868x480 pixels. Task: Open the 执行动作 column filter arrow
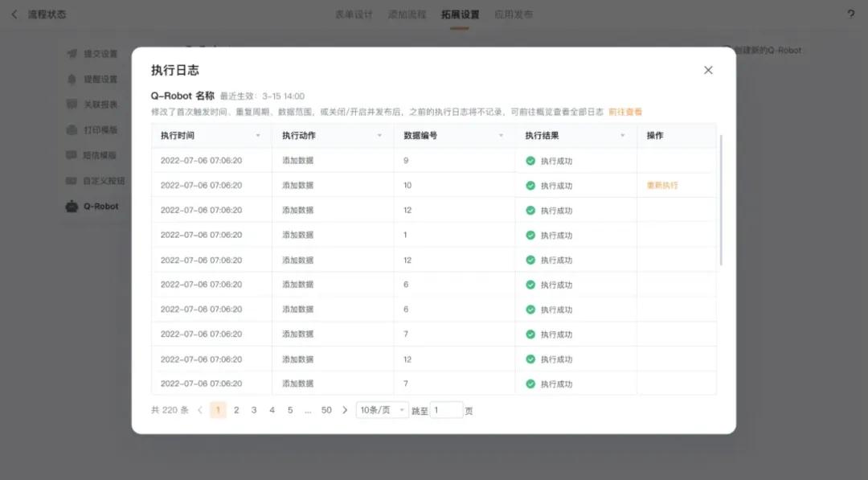[379, 136]
